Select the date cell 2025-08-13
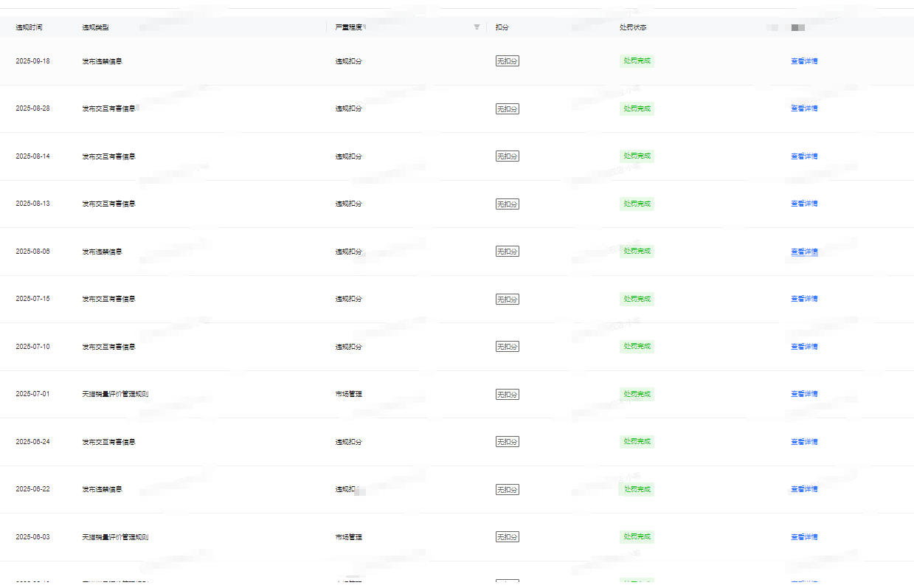 click(32, 204)
